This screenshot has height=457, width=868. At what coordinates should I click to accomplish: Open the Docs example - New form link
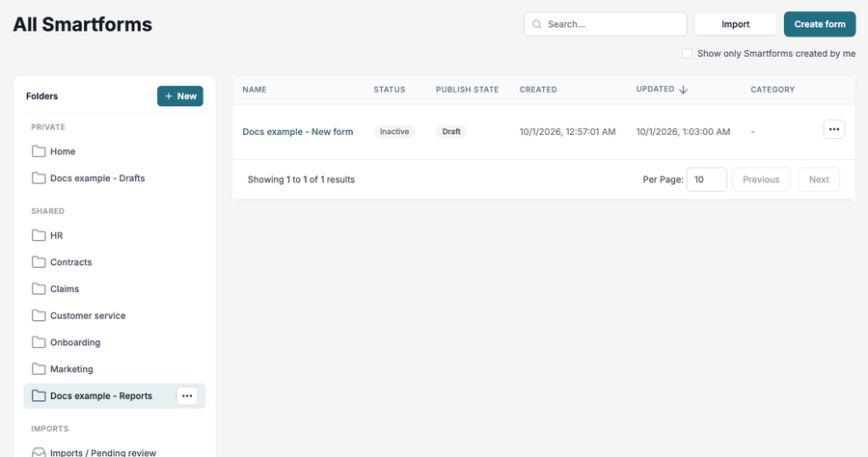coord(298,132)
